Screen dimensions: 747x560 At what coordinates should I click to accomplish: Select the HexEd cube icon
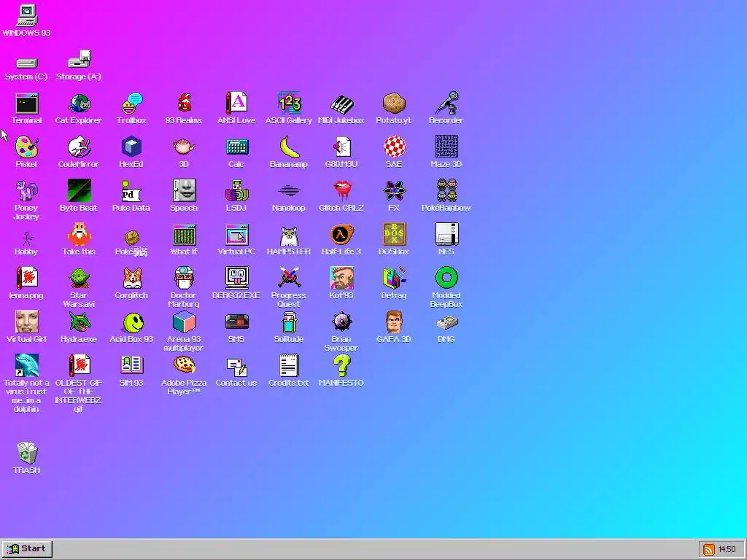click(x=131, y=147)
